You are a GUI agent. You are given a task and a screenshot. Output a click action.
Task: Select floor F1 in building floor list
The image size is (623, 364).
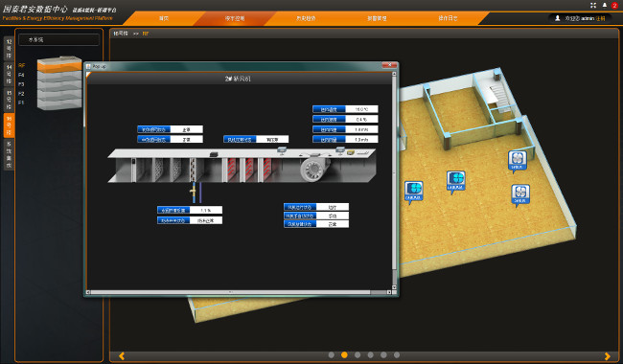pyautogui.click(x=21, y=102)
